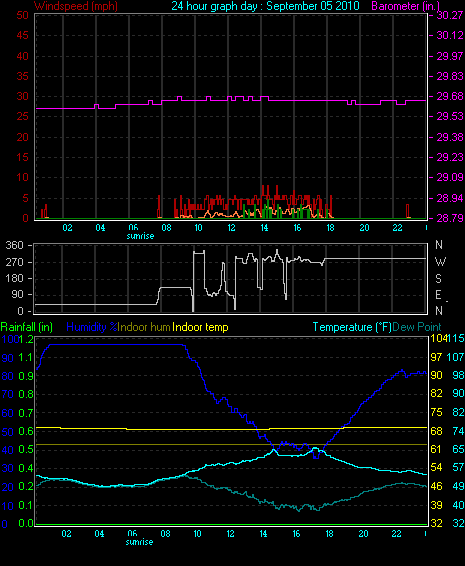Select the yellow 39 indoor temp scale value
465x566 pixels.
(x=436, y=505)
